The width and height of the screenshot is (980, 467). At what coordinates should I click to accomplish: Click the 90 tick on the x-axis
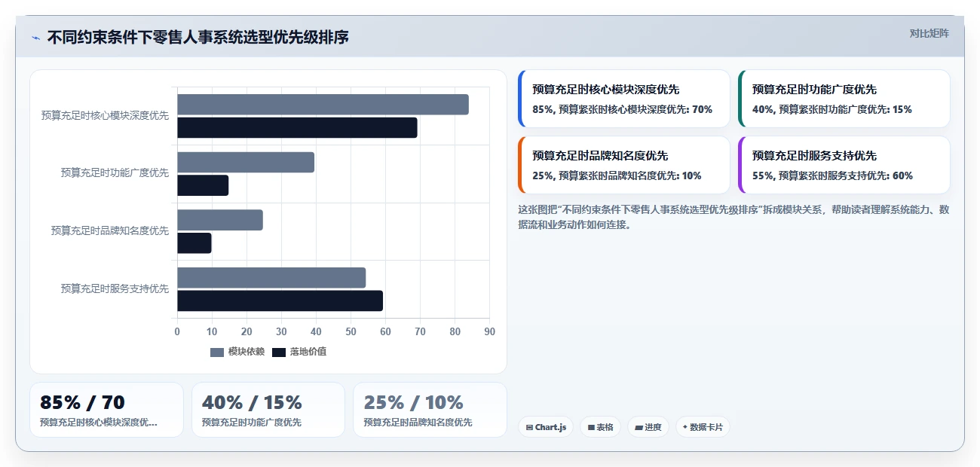pyautogui.click(x=489, y=331)
